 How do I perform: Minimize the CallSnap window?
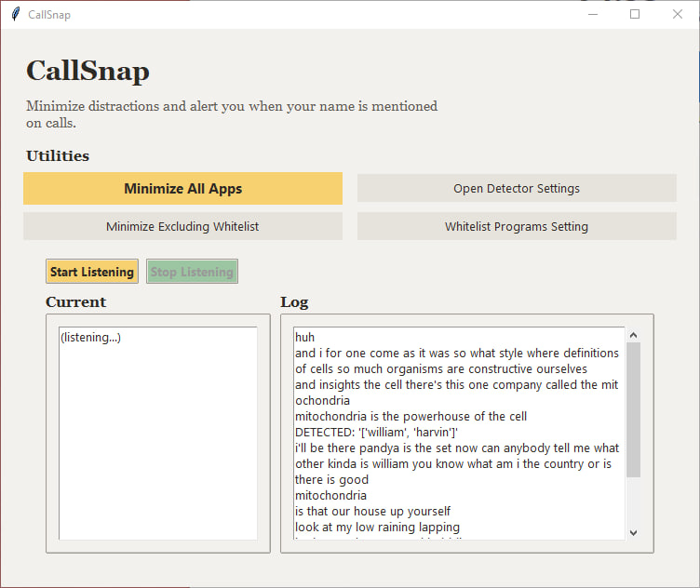[593, 14]
